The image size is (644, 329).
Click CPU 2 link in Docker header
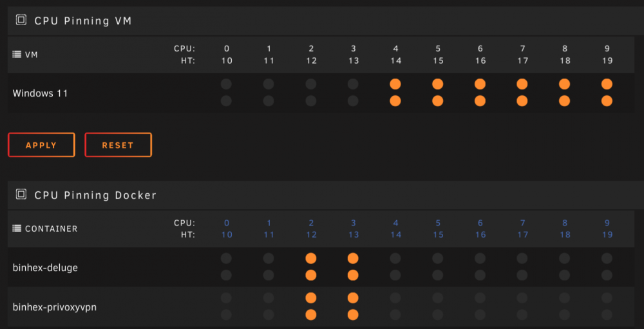point(311,223)
